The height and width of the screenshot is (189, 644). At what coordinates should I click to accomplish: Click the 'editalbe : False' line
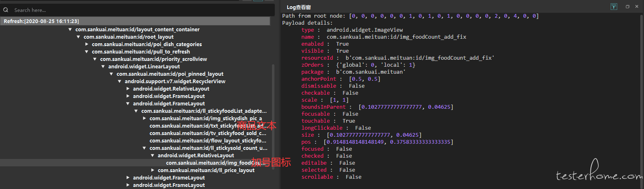click(x=328, y=163)
